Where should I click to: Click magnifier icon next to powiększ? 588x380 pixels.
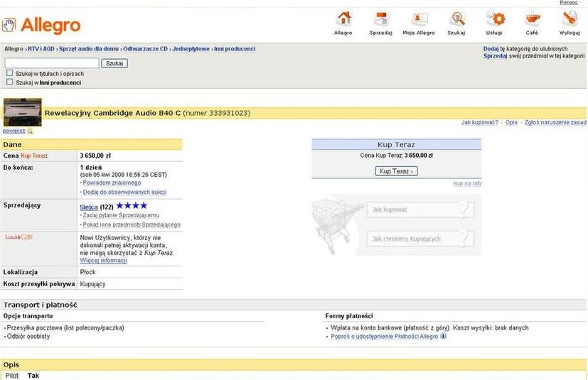click(x=30, y=131)
